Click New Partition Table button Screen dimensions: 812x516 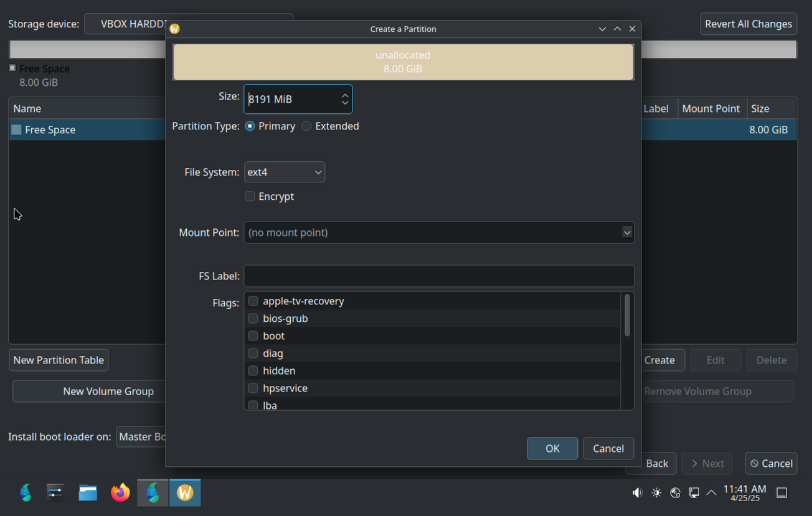coord(59,360)
